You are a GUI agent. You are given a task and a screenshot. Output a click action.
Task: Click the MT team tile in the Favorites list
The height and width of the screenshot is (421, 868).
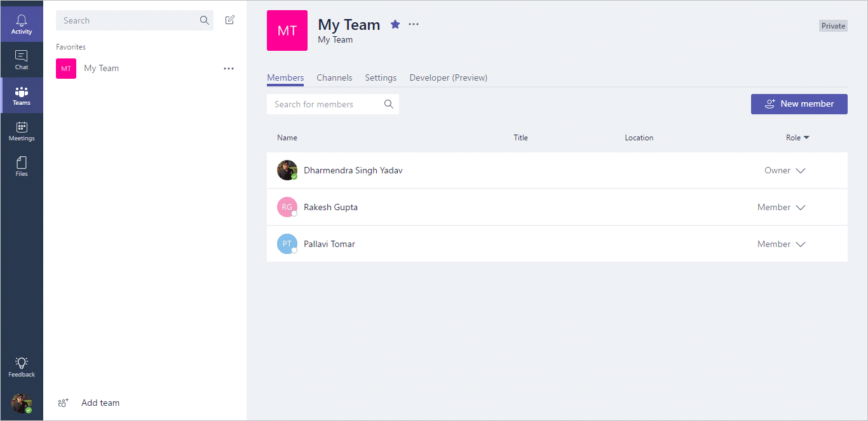(66, 69)
